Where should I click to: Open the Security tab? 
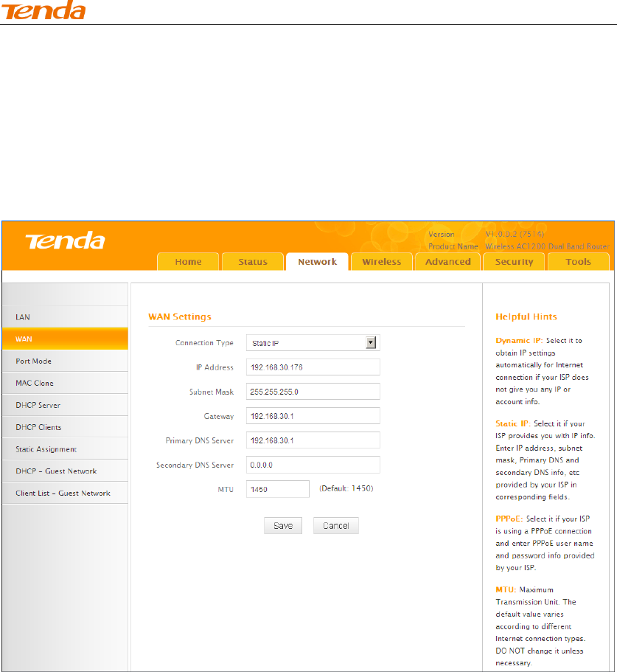point(514,261)
